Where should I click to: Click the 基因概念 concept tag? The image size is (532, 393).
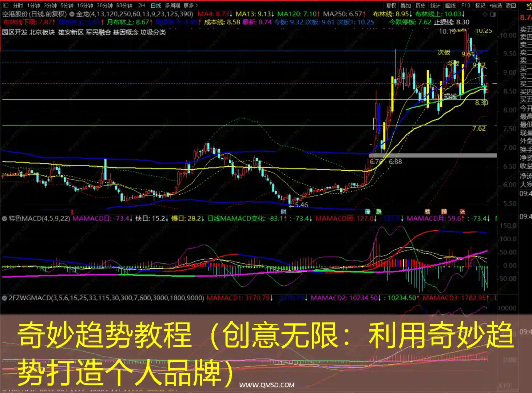click(126, 32)
